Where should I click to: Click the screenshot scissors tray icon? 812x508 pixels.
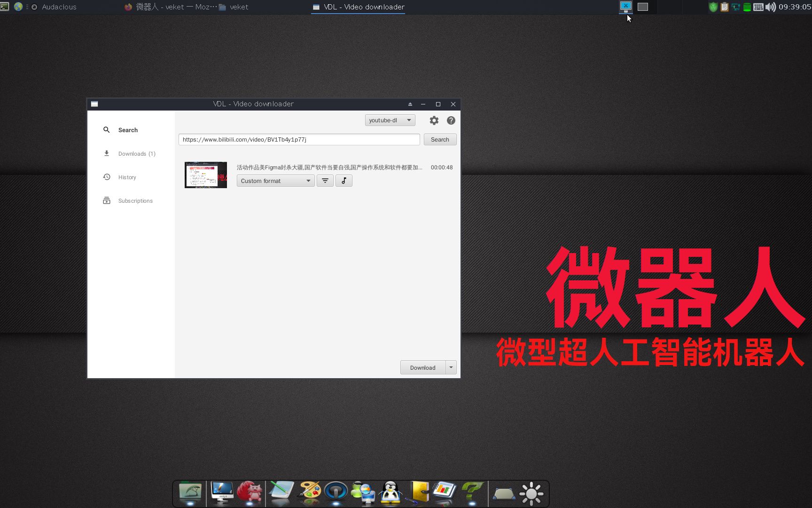625,7
